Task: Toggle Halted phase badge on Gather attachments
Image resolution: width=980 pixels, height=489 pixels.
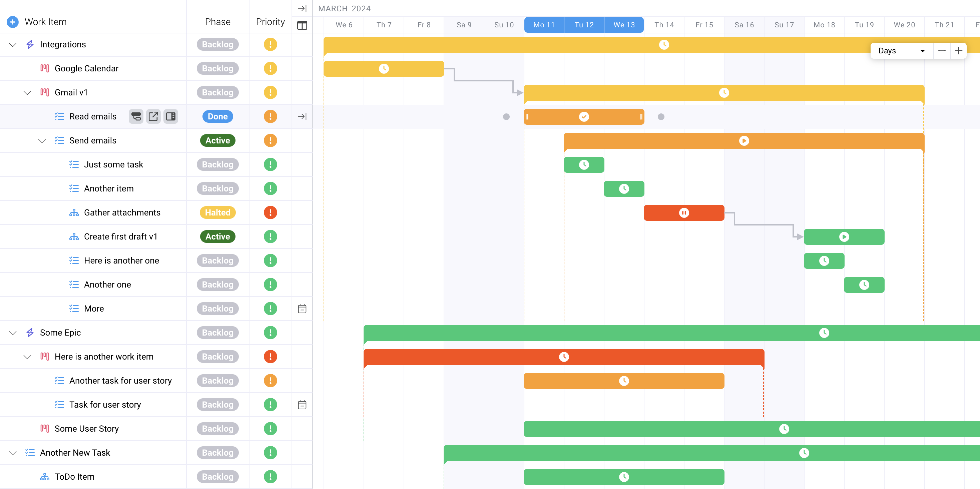Action: 217,212
